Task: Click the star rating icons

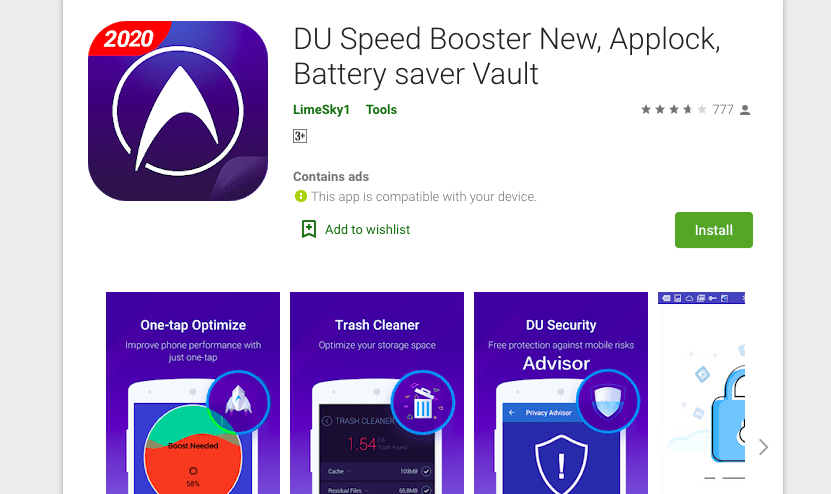Action: click(674, 110)
